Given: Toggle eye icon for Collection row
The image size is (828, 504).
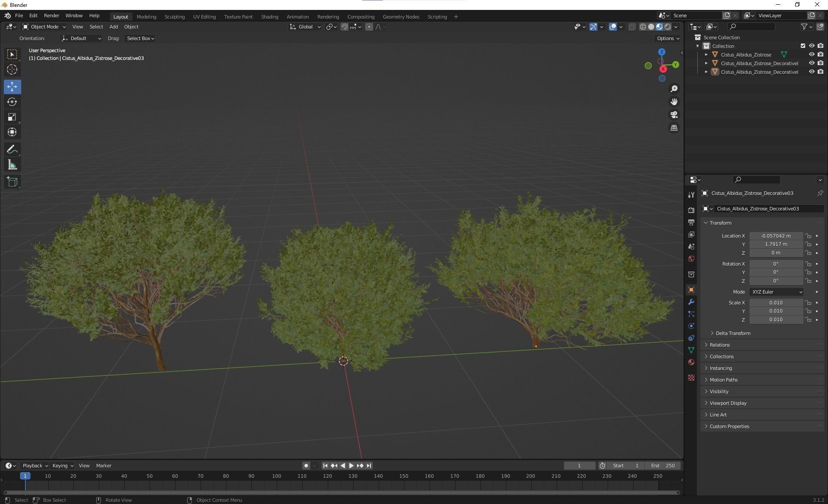Looking at the screenshot, I should point(811,46).
